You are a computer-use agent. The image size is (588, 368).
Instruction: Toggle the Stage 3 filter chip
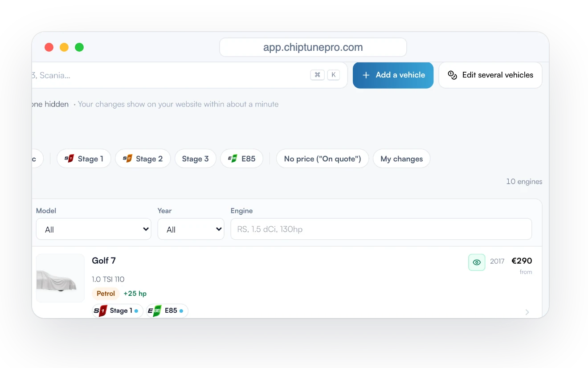click(x=195, y=159)
